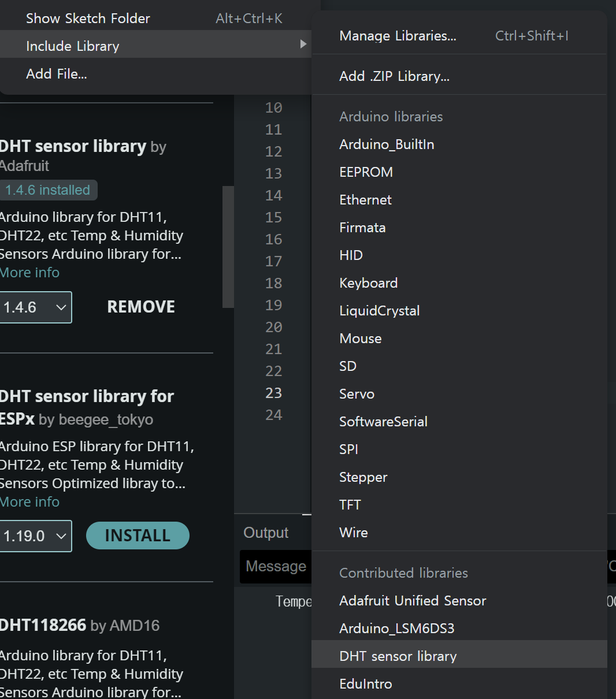Click the Output panel tab
The height and width of the screenshot is (699, 616).
[x=266, y=533]
